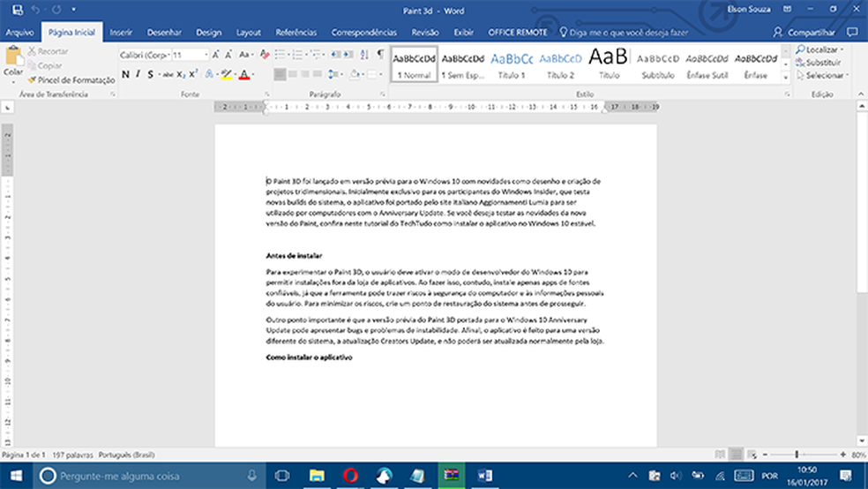Switch to web layout view
This screenshot has width=868, height=489.
click(x=752, y=454)
